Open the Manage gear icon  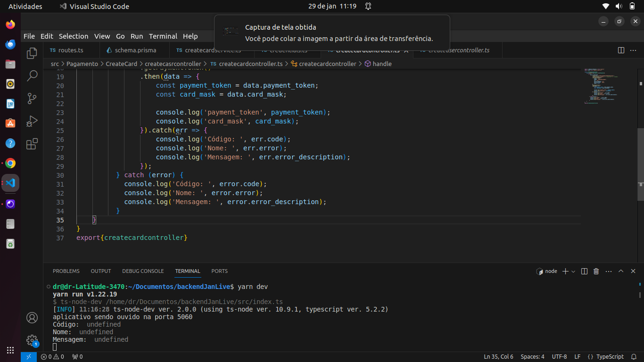pyautogui.click(x=32, y=340)
